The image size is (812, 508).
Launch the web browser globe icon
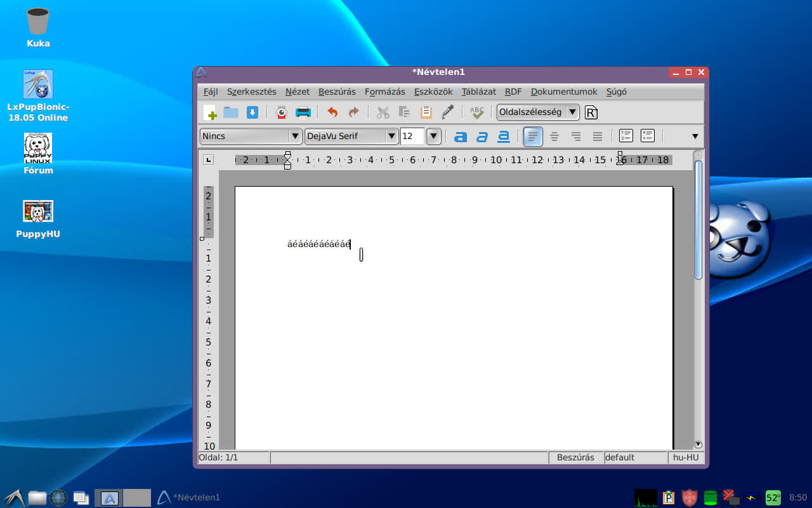tap(58, 498)
